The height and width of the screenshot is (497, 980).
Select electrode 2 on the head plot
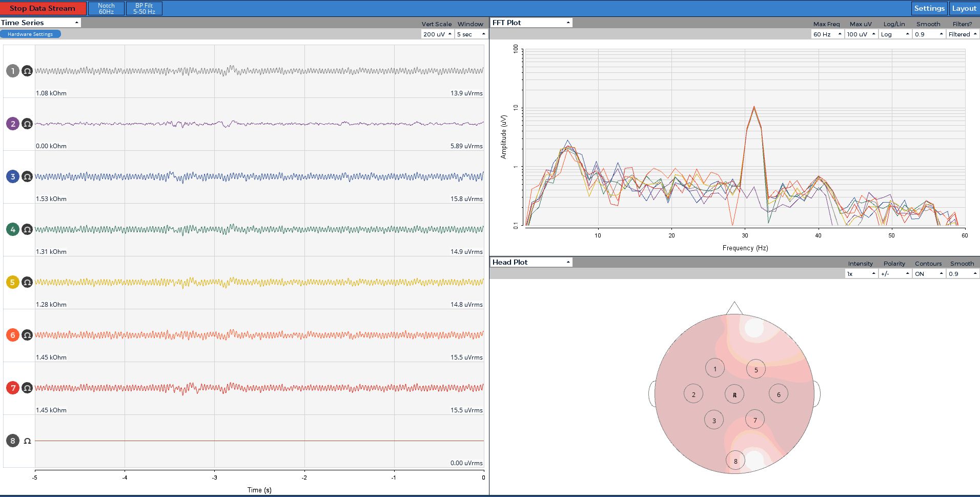(x=693, y=394)
